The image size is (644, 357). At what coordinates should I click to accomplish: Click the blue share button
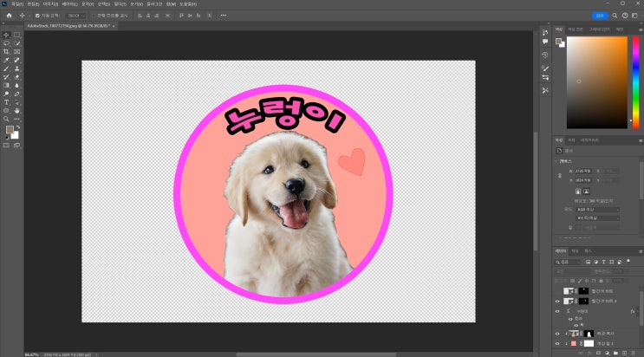[599, 16]
